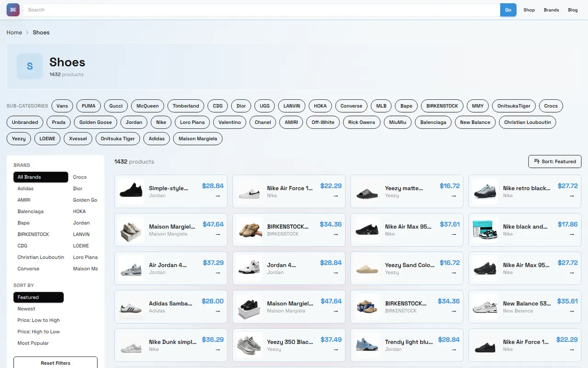Click the Go search button
This screenshot has height=368, width=588.
pos(508,10)
